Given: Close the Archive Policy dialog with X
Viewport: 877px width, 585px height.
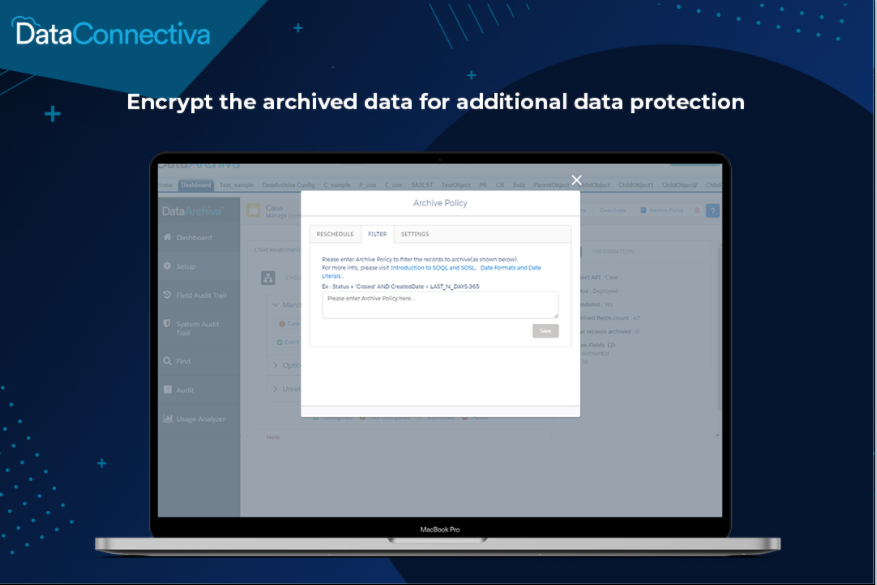Looking at the screenshot, I should (x=577, y=180).
